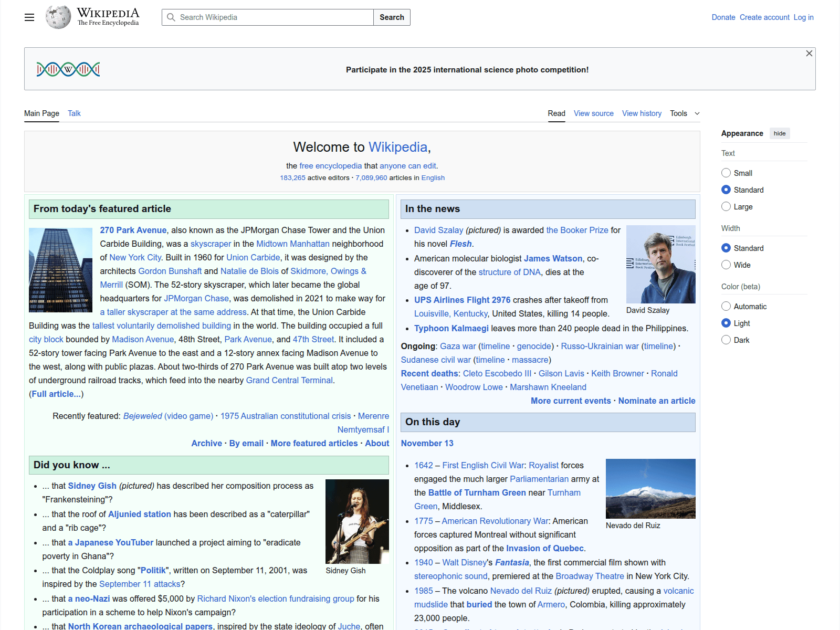Open the Nevado del Ruiz volcano image
Viewport: 840px width, 630px height.
point(650,489)
